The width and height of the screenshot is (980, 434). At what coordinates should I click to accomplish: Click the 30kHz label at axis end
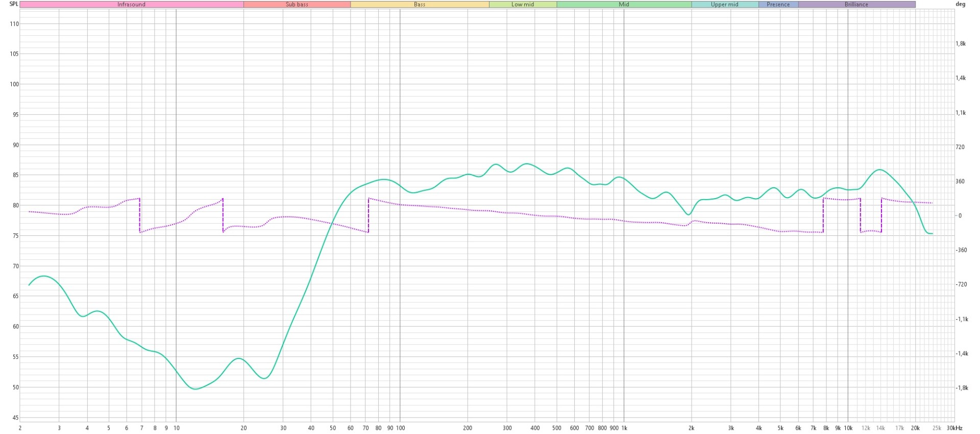tap(954, 428)
